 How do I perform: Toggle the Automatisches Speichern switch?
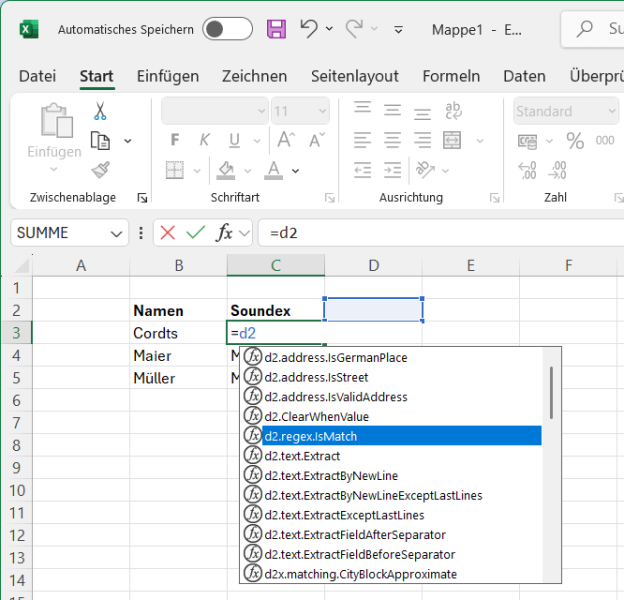[227, 29]
